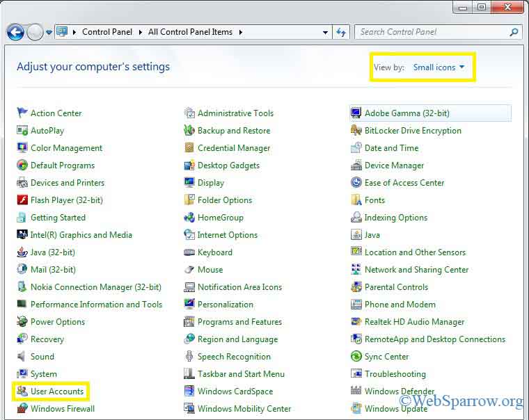This screenshot has width=529, height=420.
Task: Open the Personalization link
Action: click(226, 305)
